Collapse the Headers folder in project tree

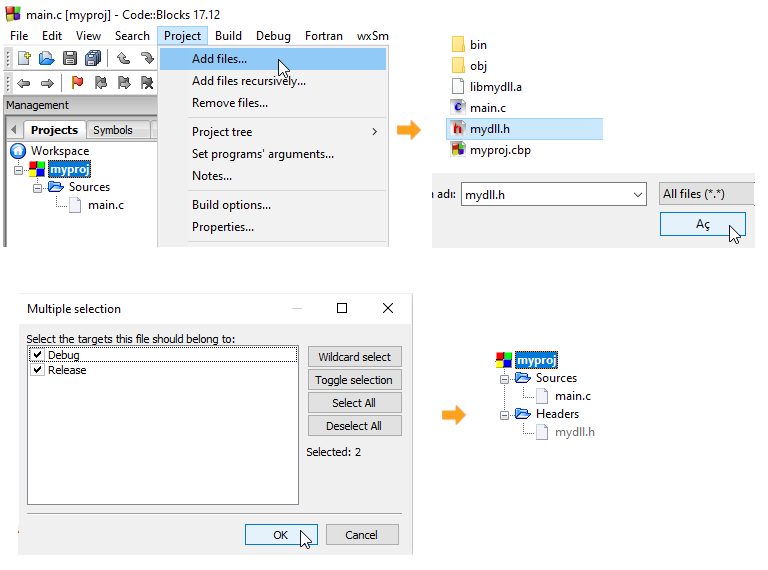[504, 415]
